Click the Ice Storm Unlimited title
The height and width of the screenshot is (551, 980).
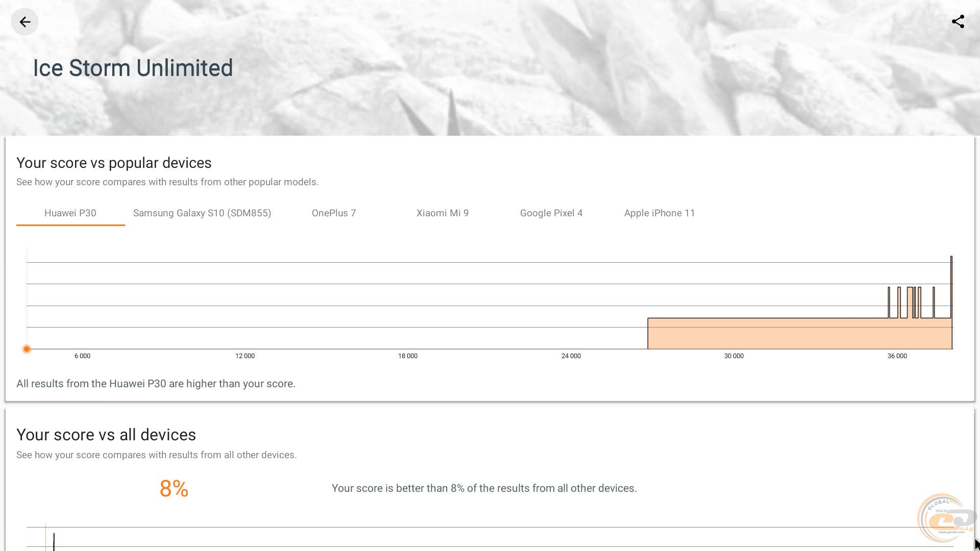133,68
